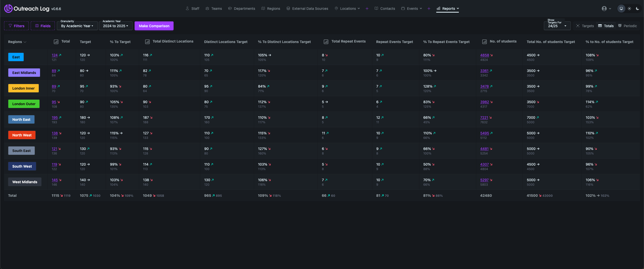644x269 pixels.
Task: Click chart icon beside the Total column header
Action: point(56,42)
